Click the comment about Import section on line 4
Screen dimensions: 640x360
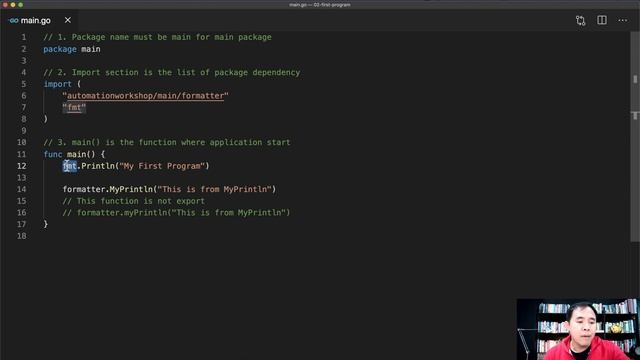point(171,72)
